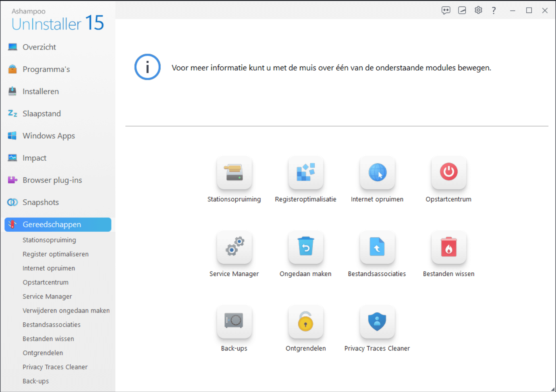
Task: Open settings via the gear icon
Action: tap(478, 10)
